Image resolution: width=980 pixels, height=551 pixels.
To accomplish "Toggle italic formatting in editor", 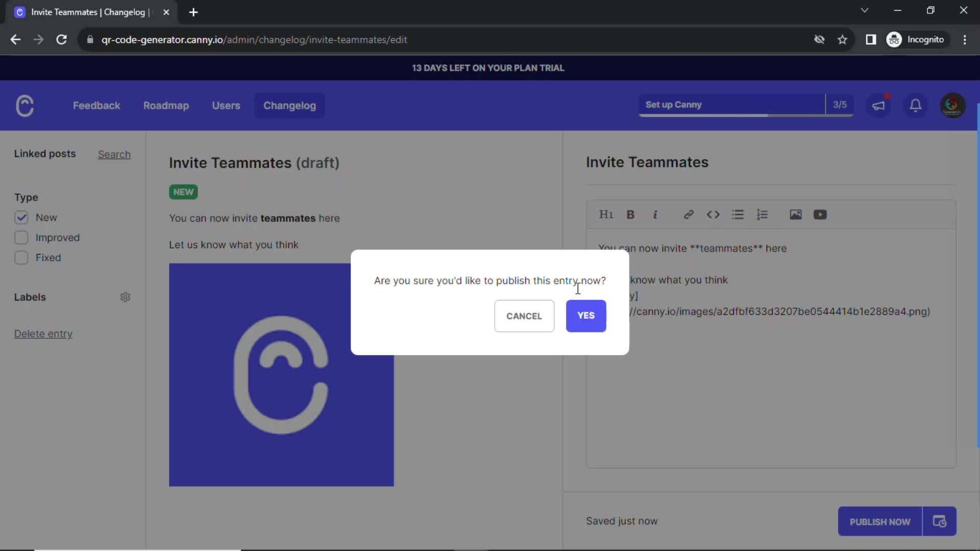I will point(655,214).
